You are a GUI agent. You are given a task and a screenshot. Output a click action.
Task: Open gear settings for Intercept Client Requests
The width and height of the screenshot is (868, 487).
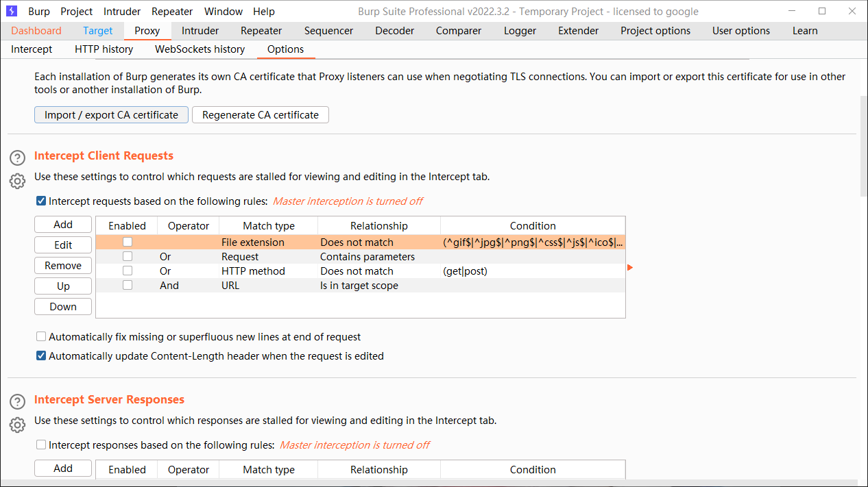18,181
